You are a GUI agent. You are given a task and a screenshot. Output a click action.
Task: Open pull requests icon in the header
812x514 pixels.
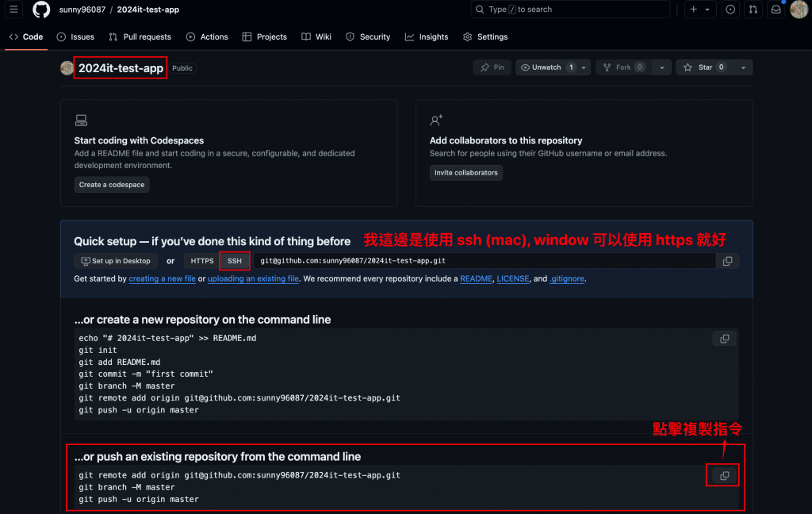[x=753, y=10]
